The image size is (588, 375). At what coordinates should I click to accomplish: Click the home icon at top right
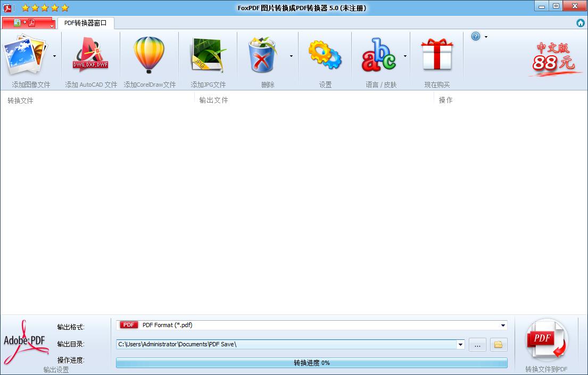(x=581, y=23)
